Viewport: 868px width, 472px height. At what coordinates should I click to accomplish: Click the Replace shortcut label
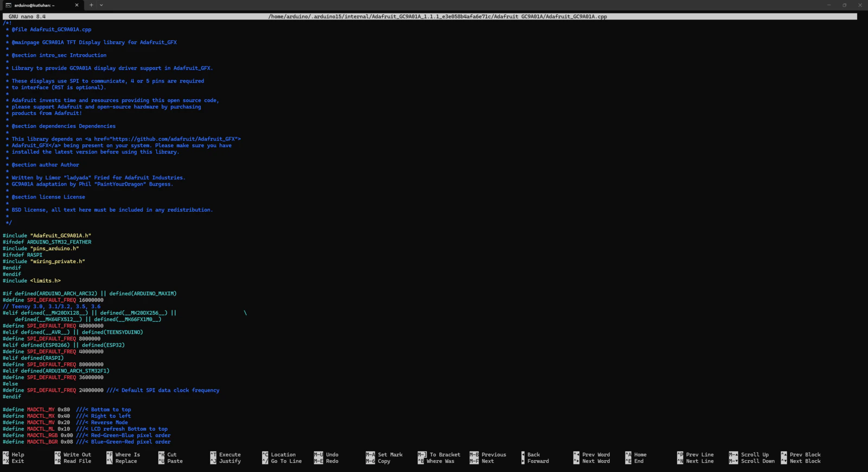[126, 461]
